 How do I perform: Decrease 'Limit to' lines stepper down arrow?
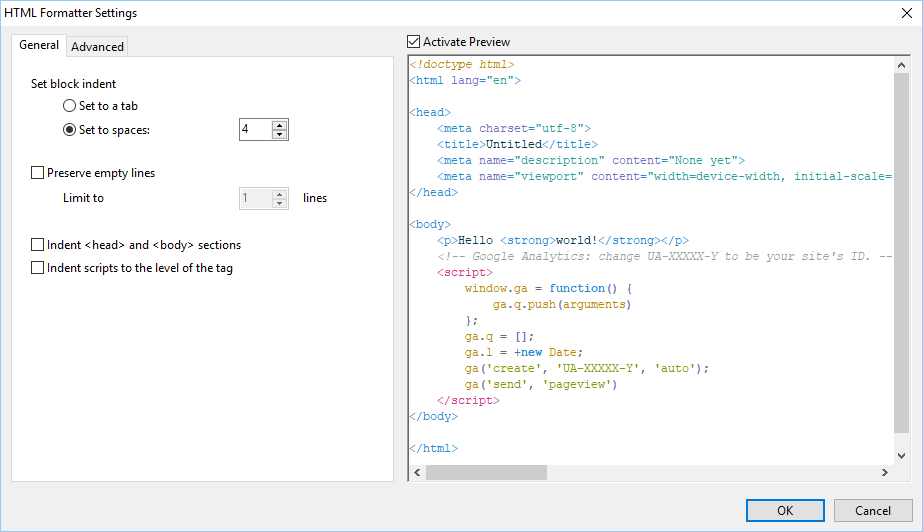(280, 203)
